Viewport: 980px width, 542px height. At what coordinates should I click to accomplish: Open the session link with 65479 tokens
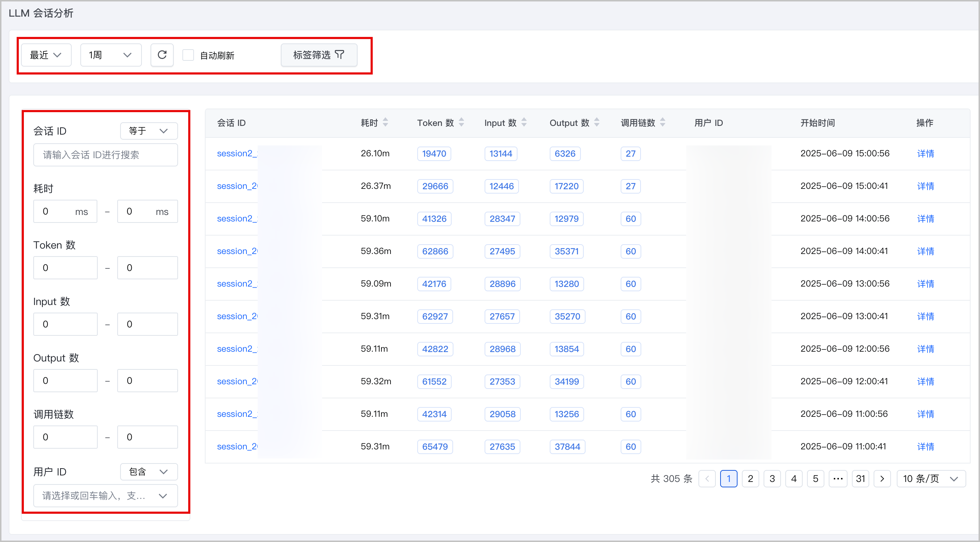click(x=237, y=446)
